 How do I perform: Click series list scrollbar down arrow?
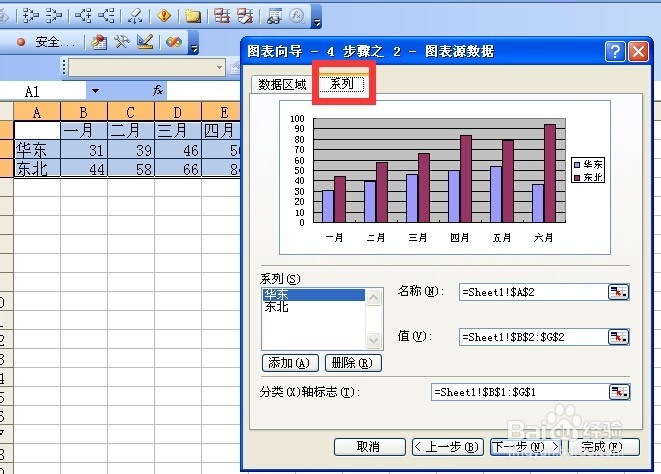[x=373, y=340]
